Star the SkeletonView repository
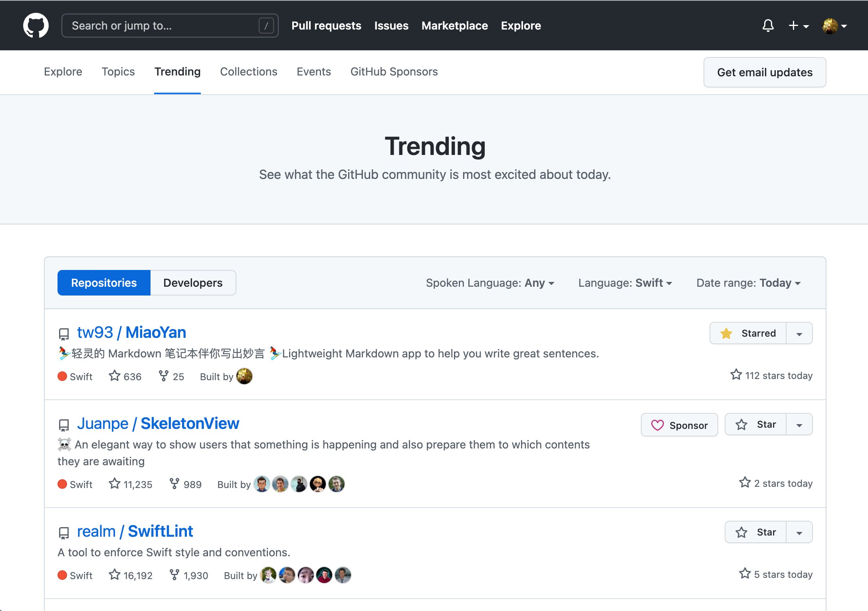 755,424
